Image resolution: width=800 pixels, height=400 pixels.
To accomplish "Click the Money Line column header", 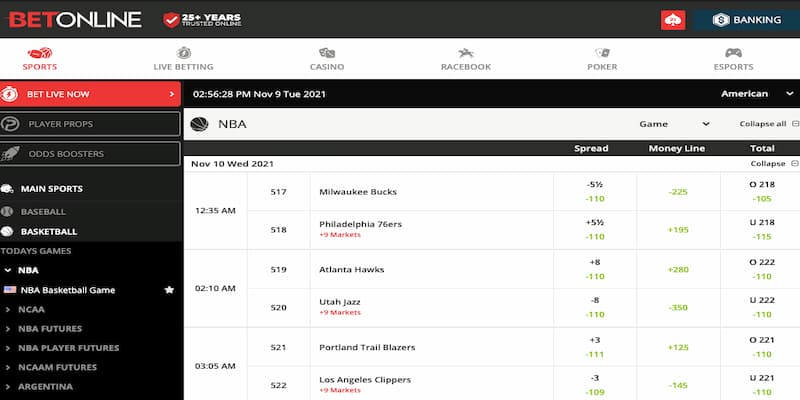I will click(x=677, y=148).
